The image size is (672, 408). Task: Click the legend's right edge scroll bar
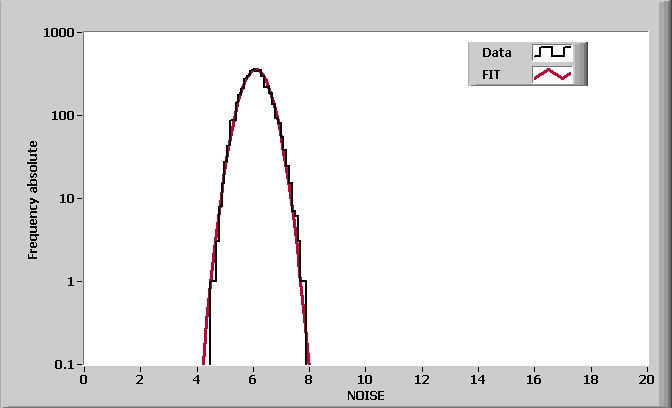(581, 63)
